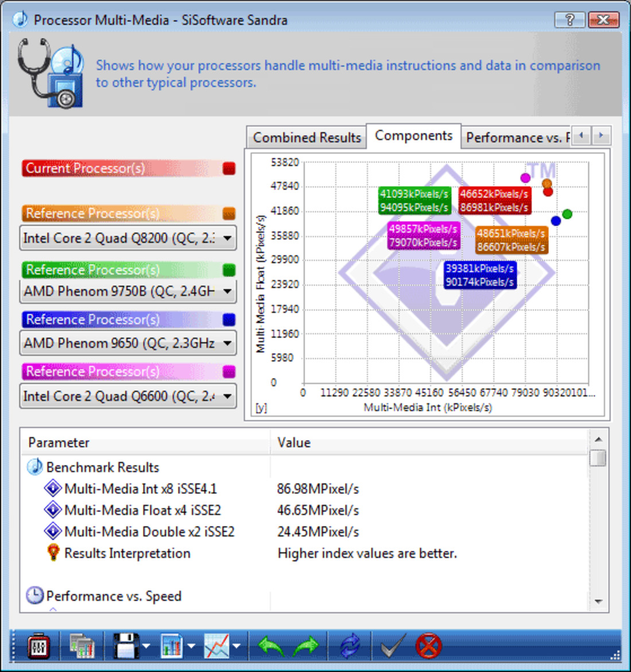Click the bar chart document toolbar icon

click(172, 646)
